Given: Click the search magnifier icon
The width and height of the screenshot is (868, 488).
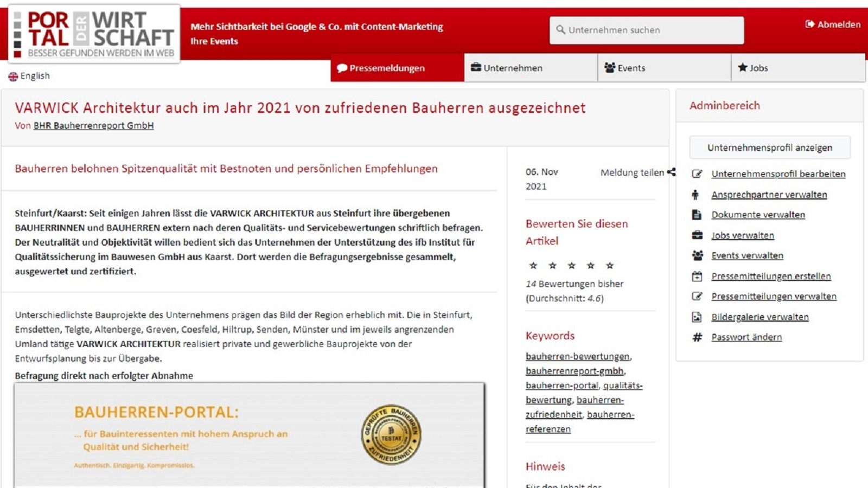Looking at the screenshot, I should (560, 30).
